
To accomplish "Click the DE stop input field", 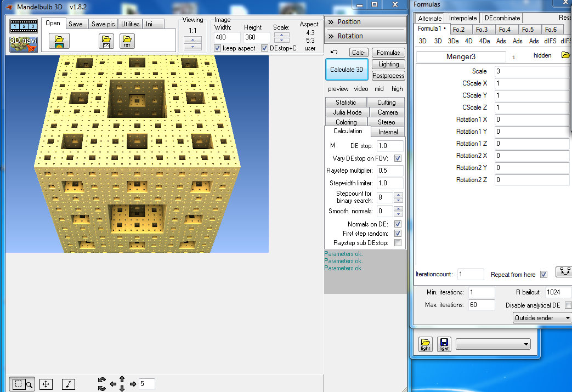I will pyautogui.click(x=390, y=146).
